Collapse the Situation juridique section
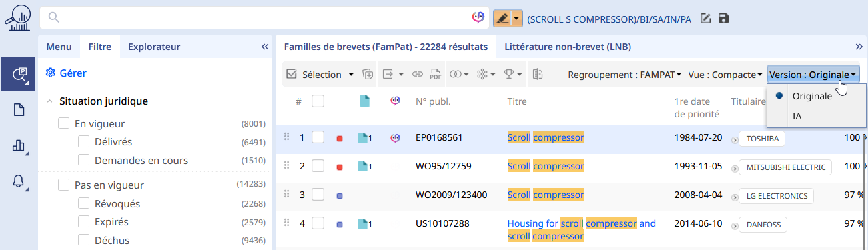868x250 pixels. [x=49, y=101]
